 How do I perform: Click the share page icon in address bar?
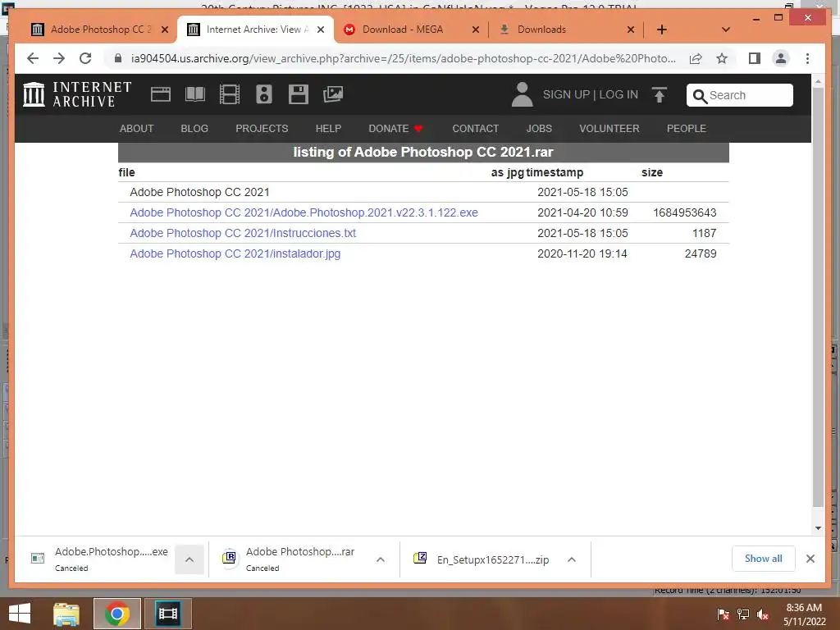[696, 58]
